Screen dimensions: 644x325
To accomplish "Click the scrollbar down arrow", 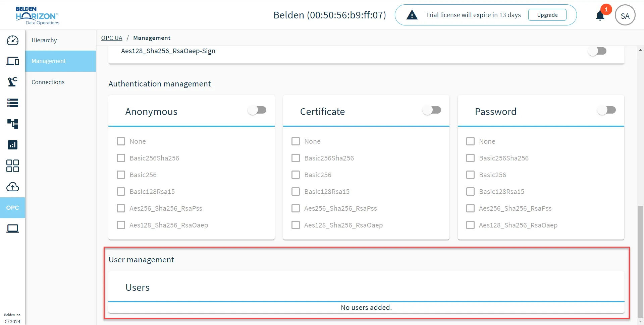I will (x=640, y=321).
